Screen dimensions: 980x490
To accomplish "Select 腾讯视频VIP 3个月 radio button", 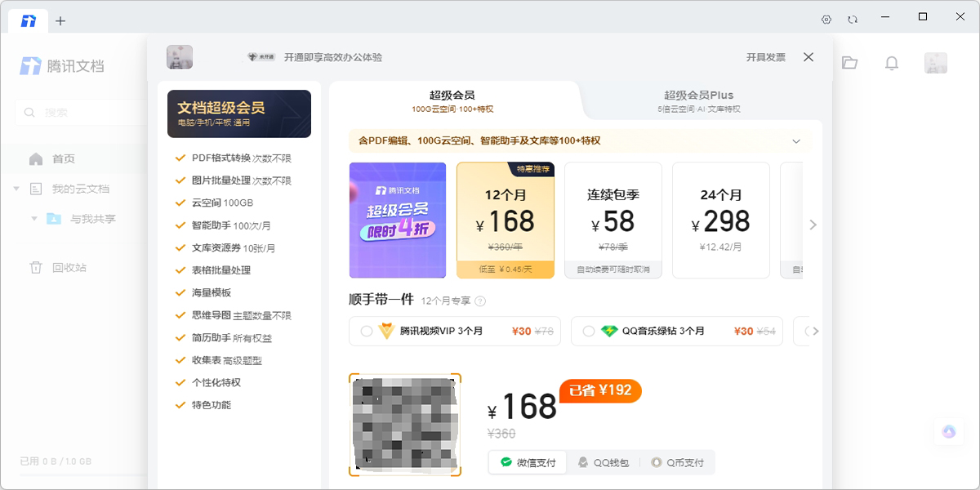I will click(367, 332).
